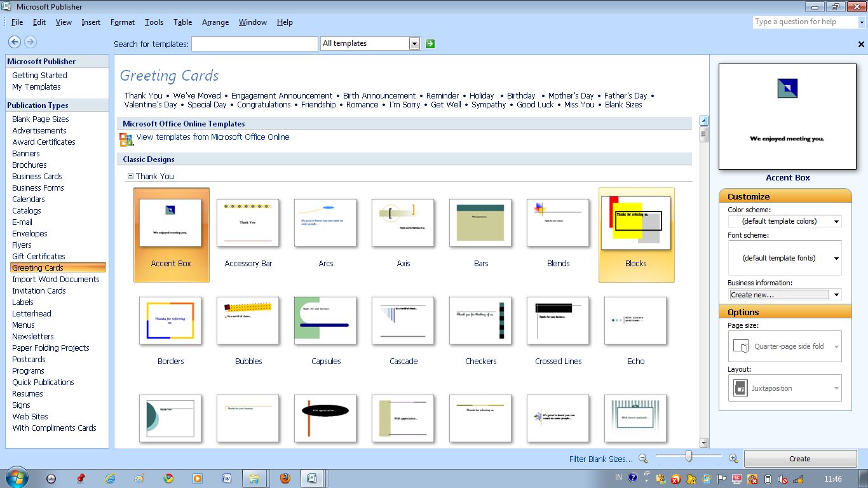Viewport: 868px width, 488px height.
Task: Click the Forward navigation arrow icon
Action: [x=30, y=42]
